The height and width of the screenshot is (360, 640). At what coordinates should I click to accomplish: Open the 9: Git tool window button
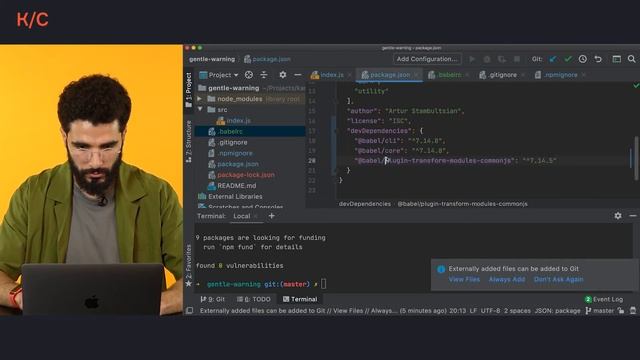[x=212, y=299]
